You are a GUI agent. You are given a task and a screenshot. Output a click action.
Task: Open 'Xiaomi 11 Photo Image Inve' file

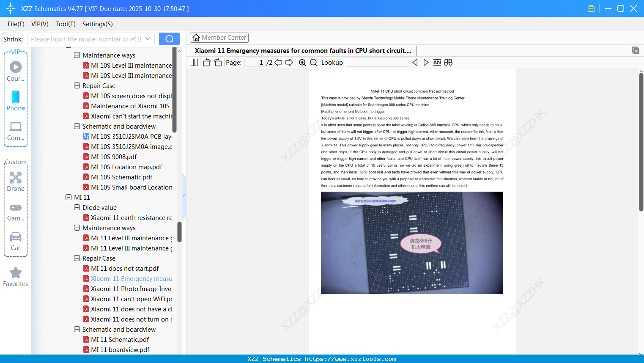tap(127, 289)
